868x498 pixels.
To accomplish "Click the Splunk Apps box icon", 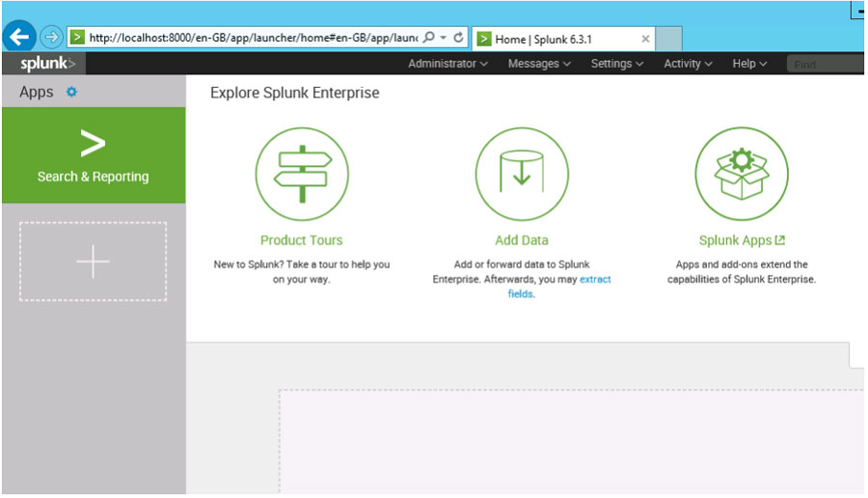I will (x=741, y=175).
